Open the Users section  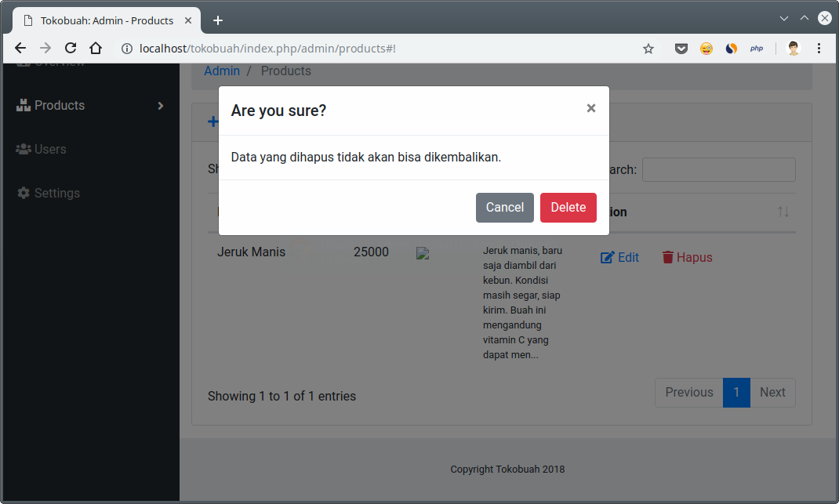(52, 149)
